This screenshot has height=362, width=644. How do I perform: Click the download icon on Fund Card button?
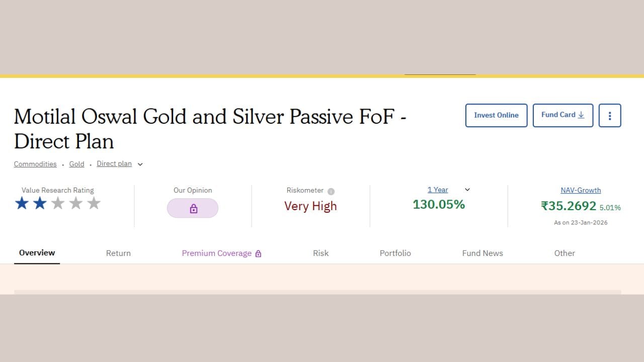[582, 115]
